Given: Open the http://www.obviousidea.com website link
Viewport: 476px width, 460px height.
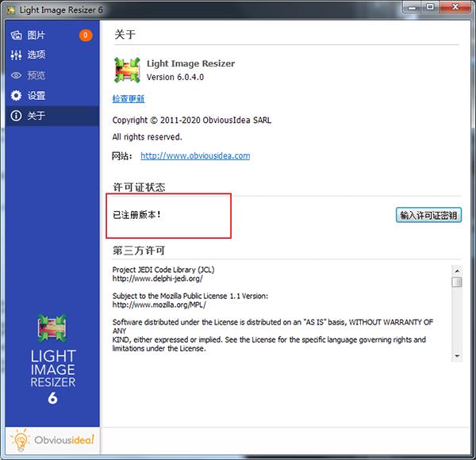Looking at the screenshot, I should [x=195, y=155].
